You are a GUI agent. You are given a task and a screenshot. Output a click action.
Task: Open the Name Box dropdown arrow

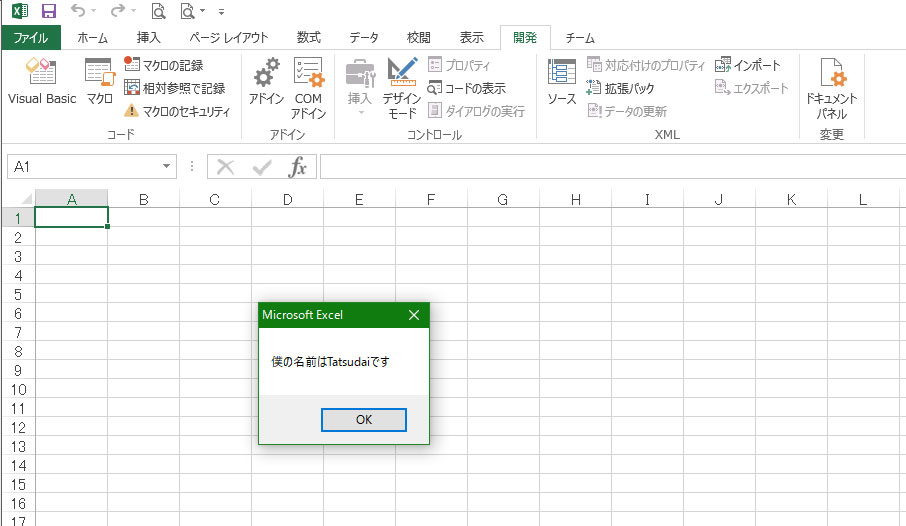166,167
